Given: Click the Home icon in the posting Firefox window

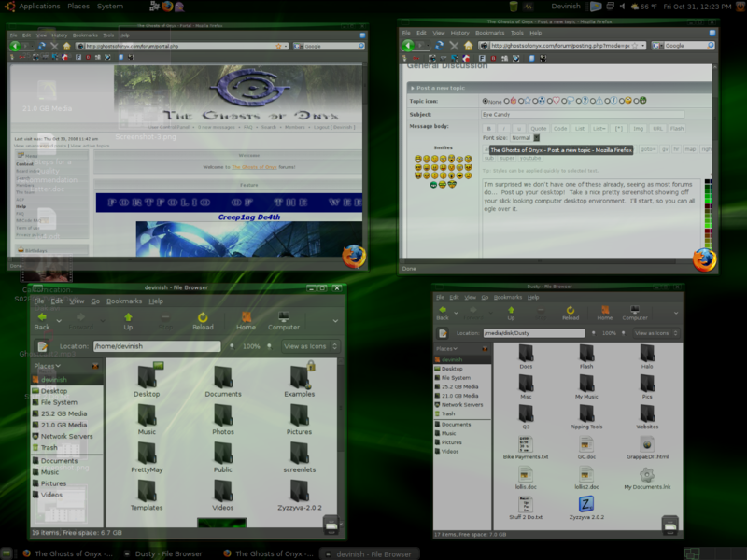Looking at the screenshot, I should pyautogui.click(x=469, y=46).
